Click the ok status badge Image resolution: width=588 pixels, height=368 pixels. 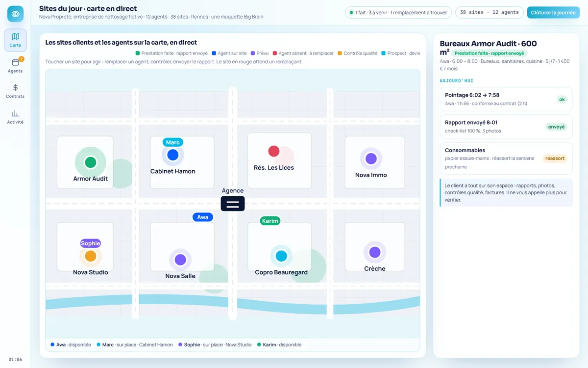pos(562,100)
